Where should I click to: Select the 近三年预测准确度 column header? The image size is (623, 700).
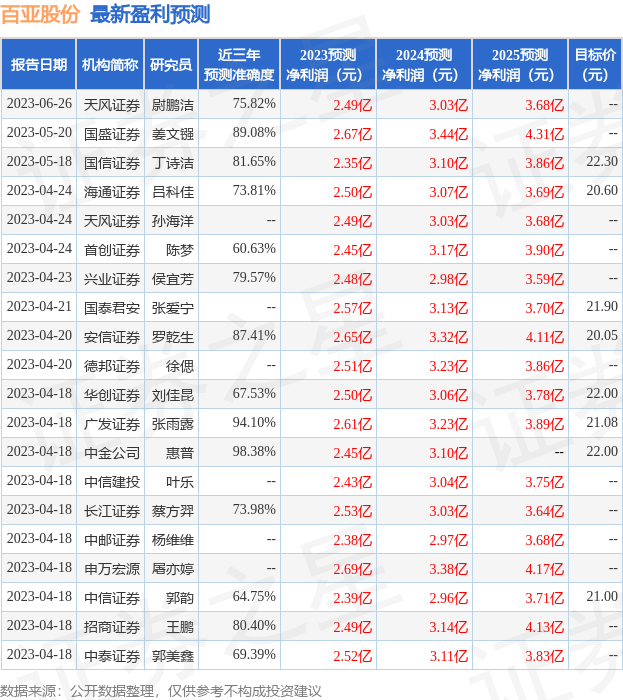click(239, 64)
